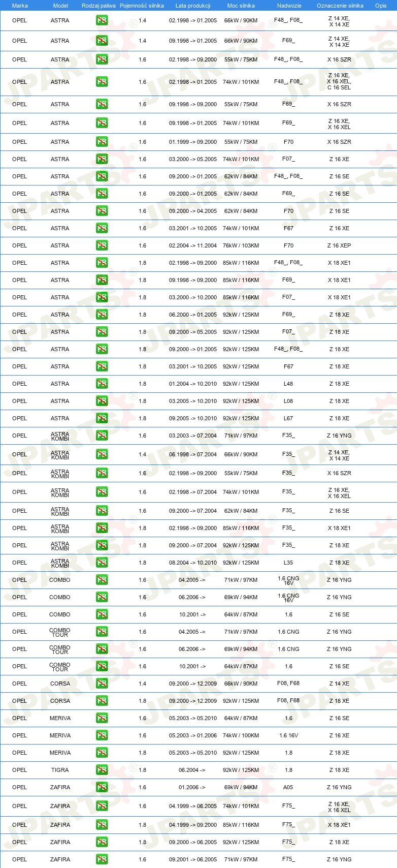
Task: Click the fuel icon in the ASTRA 1.4 F69_ row
Action: 102,41
